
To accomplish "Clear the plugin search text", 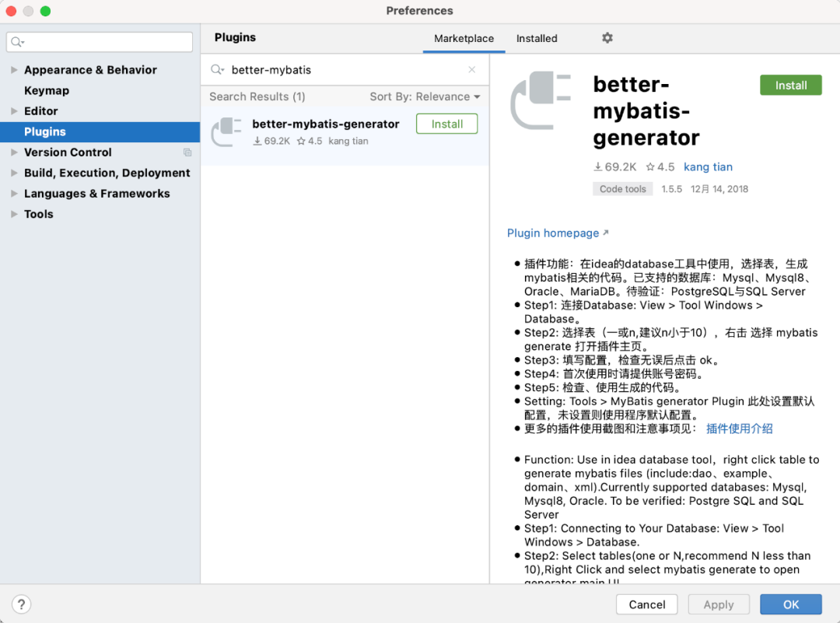I will (471, 70).
